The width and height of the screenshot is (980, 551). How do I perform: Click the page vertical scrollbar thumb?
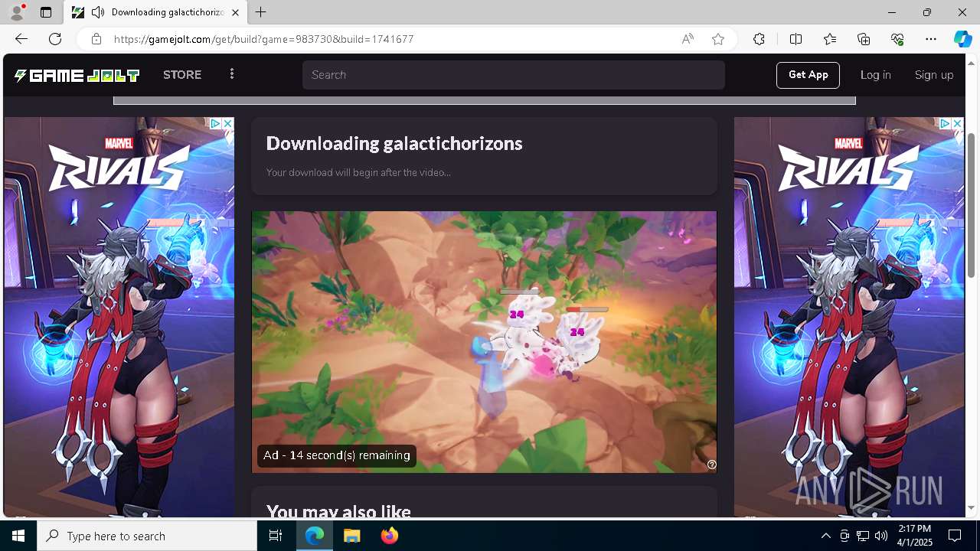(x=972, y=205)
